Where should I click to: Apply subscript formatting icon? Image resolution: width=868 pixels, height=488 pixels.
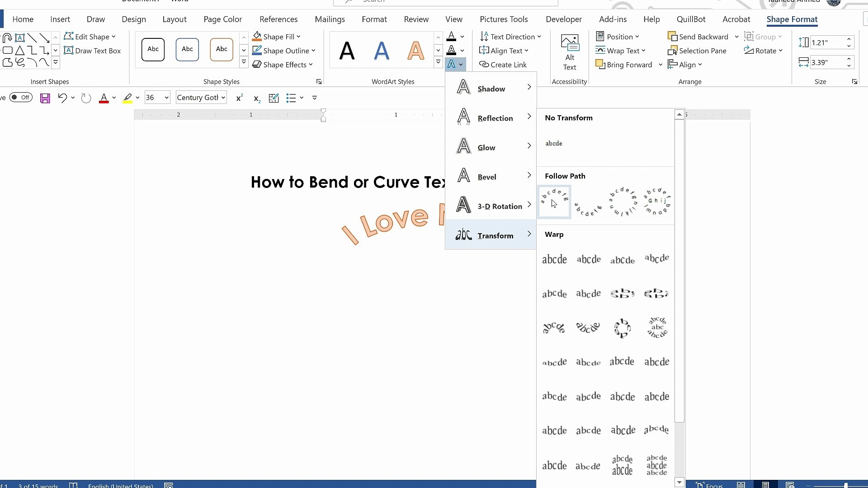[x=257, y=99]
